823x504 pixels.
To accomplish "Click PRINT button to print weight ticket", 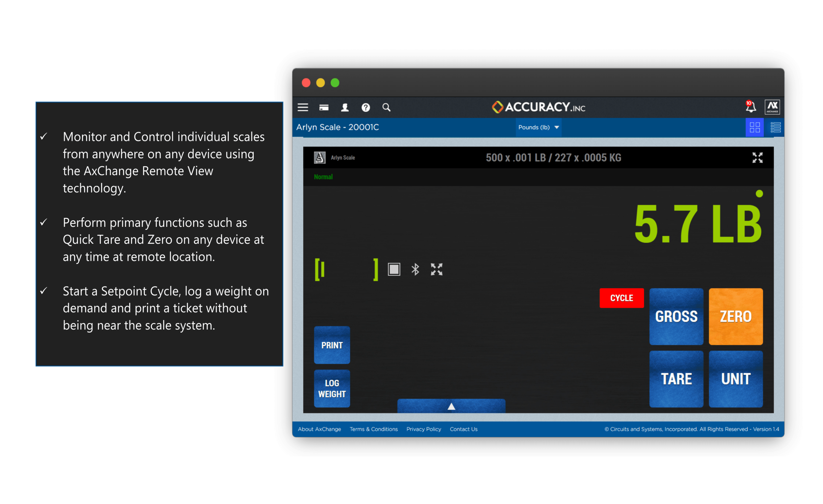I will click(x=332, y=345).
